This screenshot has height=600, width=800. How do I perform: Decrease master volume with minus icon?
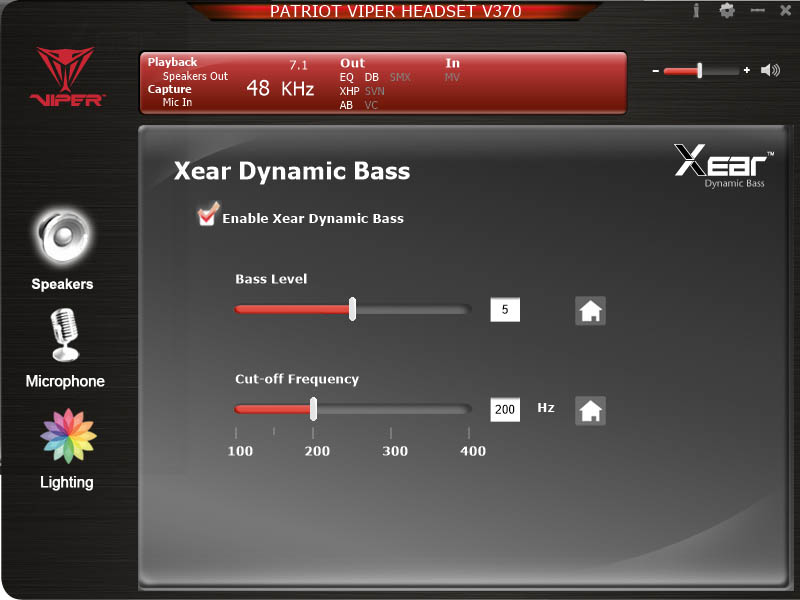[x=656, y=71]
